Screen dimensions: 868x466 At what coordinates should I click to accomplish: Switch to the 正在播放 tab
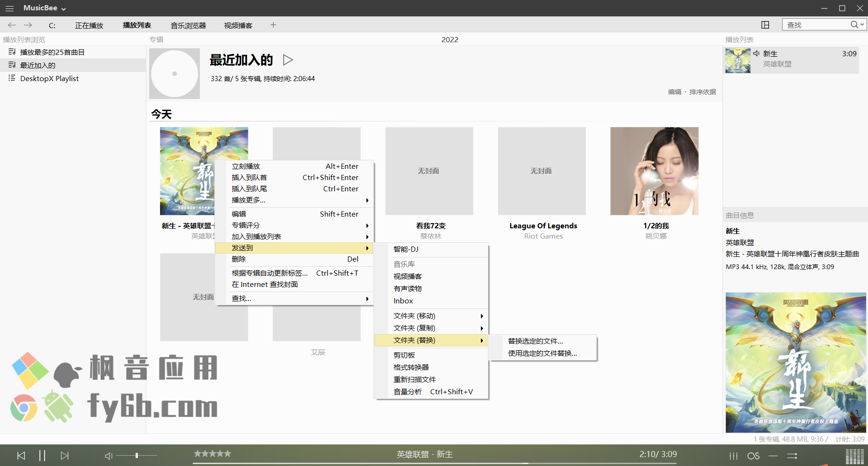tap(89, 25)
